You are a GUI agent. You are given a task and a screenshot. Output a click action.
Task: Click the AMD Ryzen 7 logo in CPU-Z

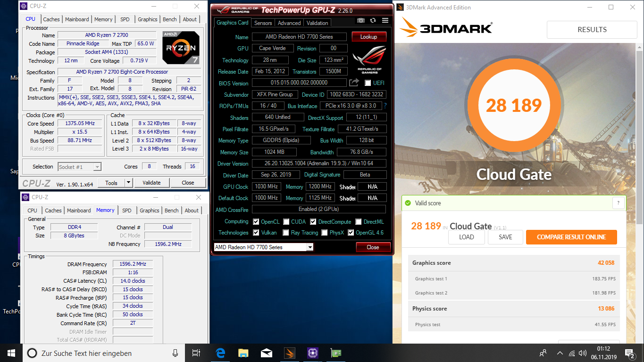click(181, 47)
